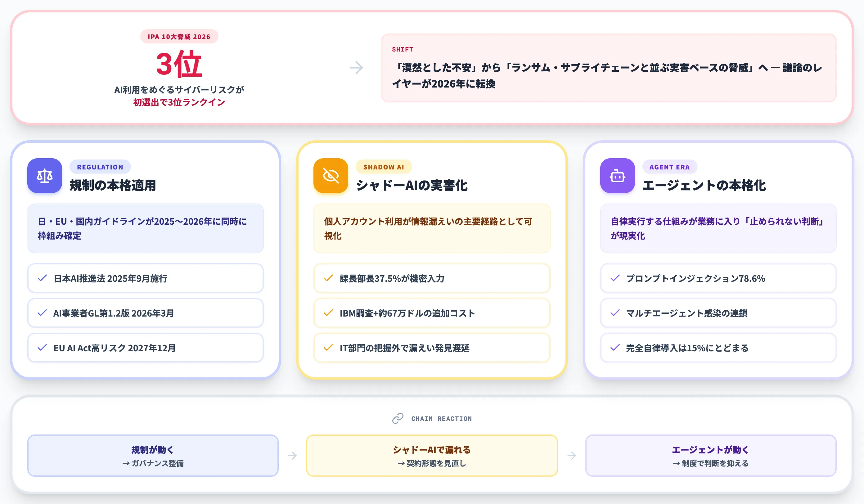Select the SHADOW AI pill label

coord(383,167)
